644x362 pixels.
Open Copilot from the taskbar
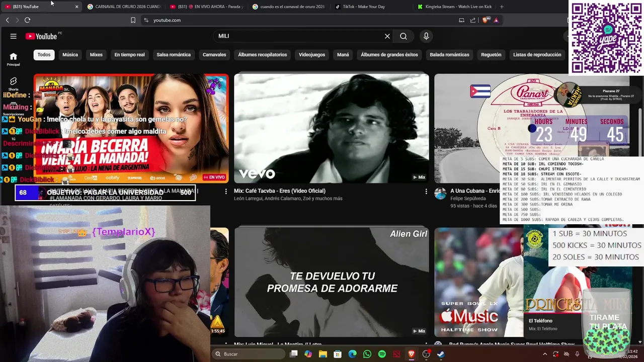(308, 354)
